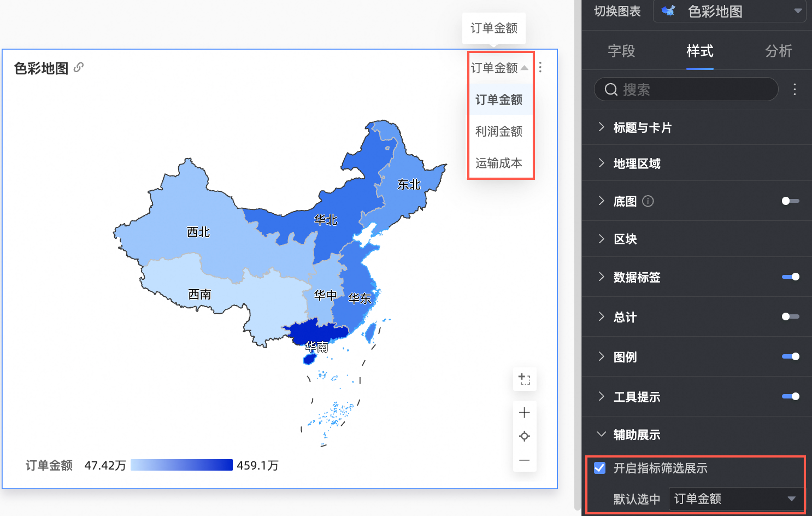Viewport: 812px width, 516px height.
Task: Expand the 地理区域 section
Action: click(637, 163)
